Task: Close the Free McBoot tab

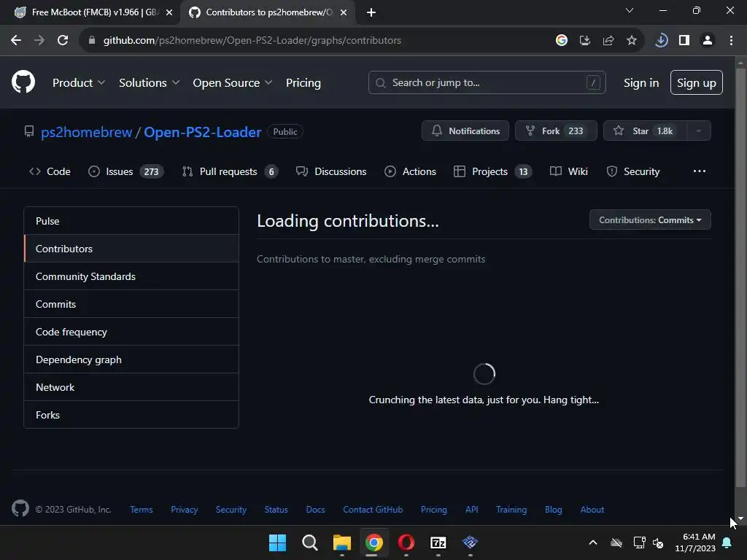Action: coord(169,12)
